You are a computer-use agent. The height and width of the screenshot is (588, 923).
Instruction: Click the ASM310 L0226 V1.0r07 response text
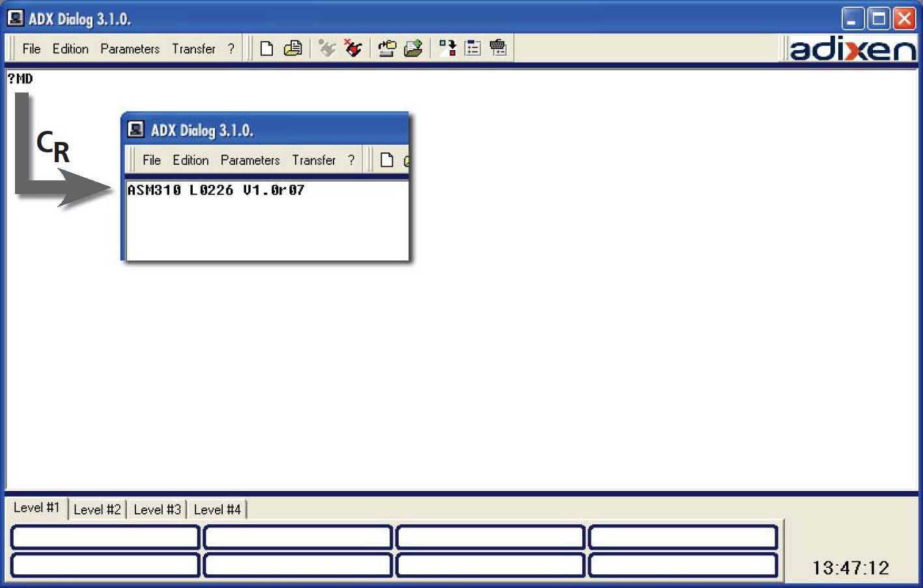coord(216,190)
